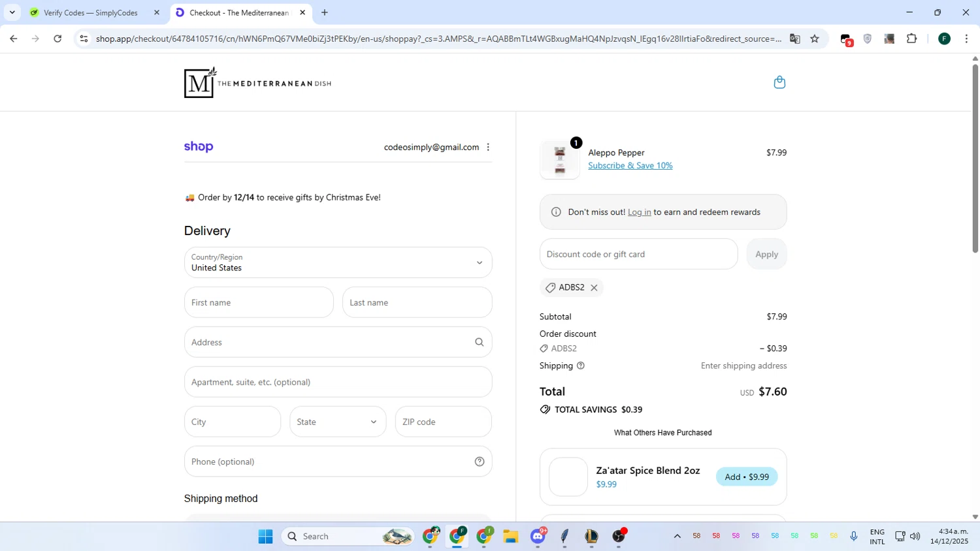Close the Checkout tab
980x551 pixels.
click(302, 12)
